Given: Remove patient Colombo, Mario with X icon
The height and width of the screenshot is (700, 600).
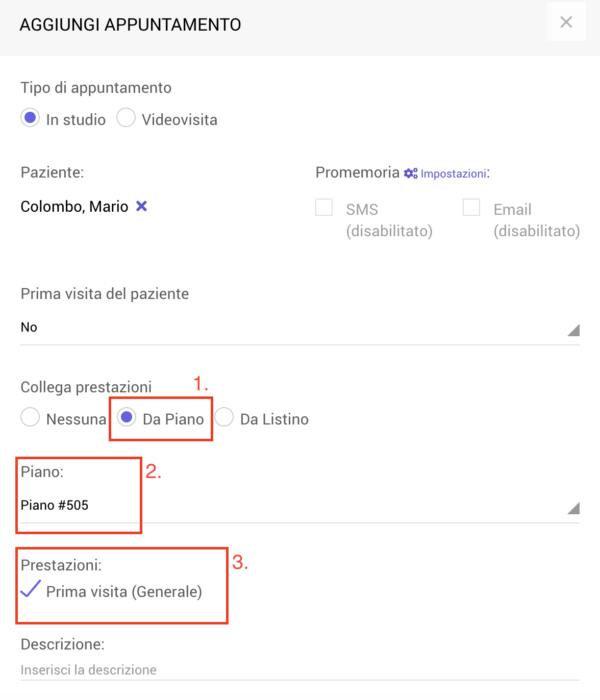Looking at the screenshot, I should coord(141,206).
